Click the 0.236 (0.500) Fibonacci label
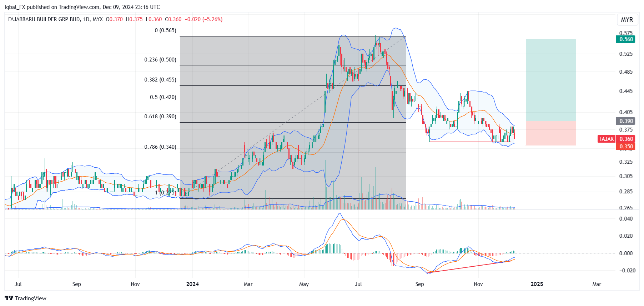The height and width of the screenshot is (306, 644). [160, 60]
